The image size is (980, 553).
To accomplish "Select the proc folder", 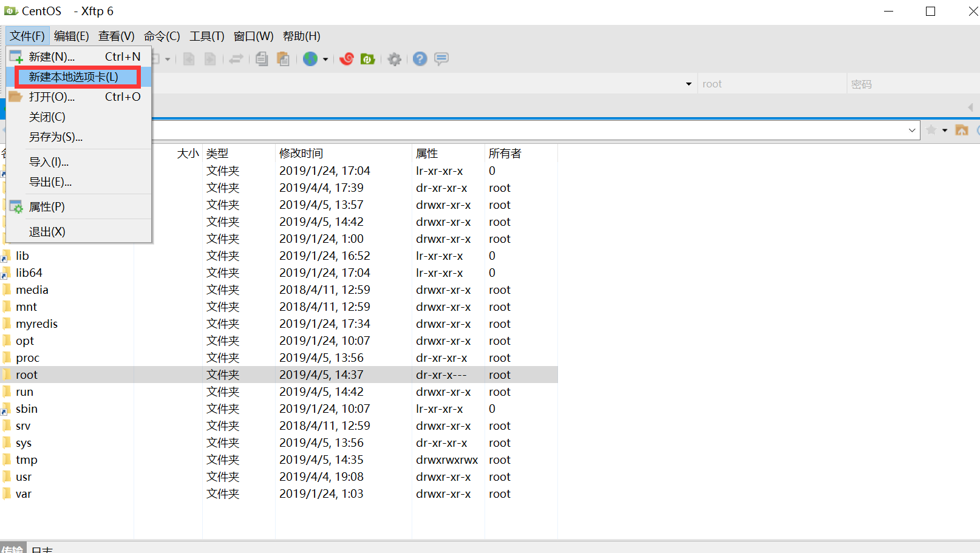I will coord(27,358).
